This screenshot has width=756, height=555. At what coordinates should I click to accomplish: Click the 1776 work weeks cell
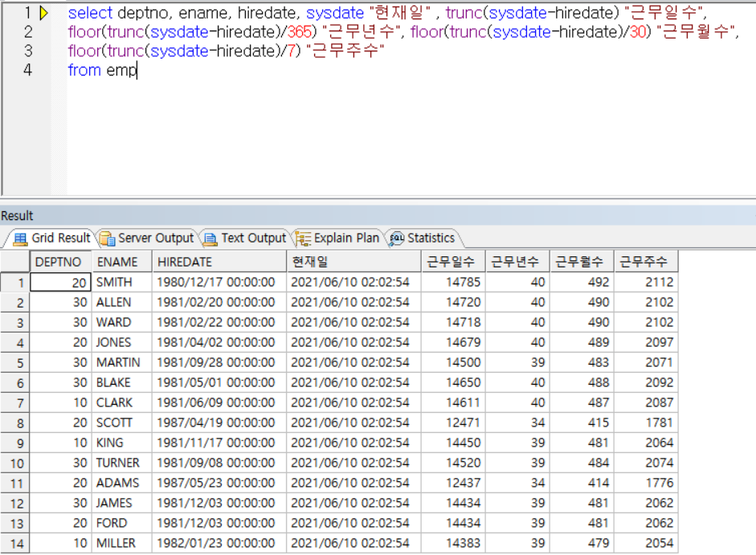(647, 484)
